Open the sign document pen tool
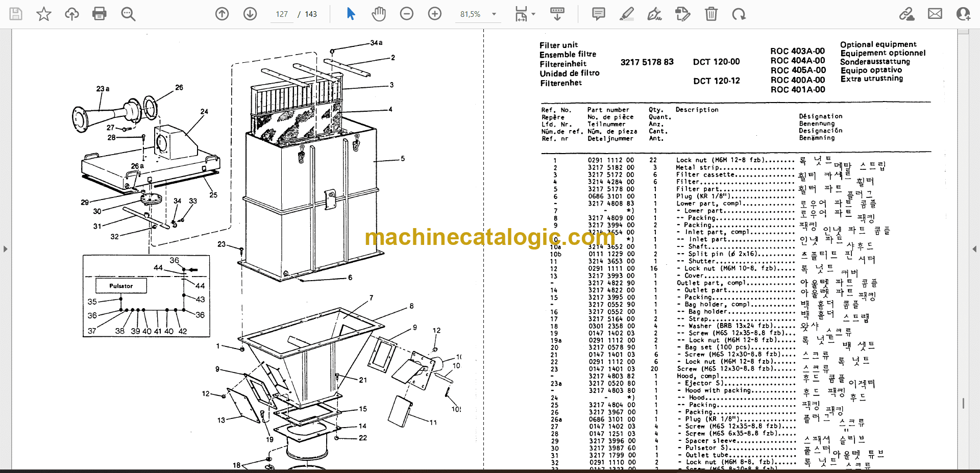Viewport: 980px width, 473px height. click(x=655, y=14)
